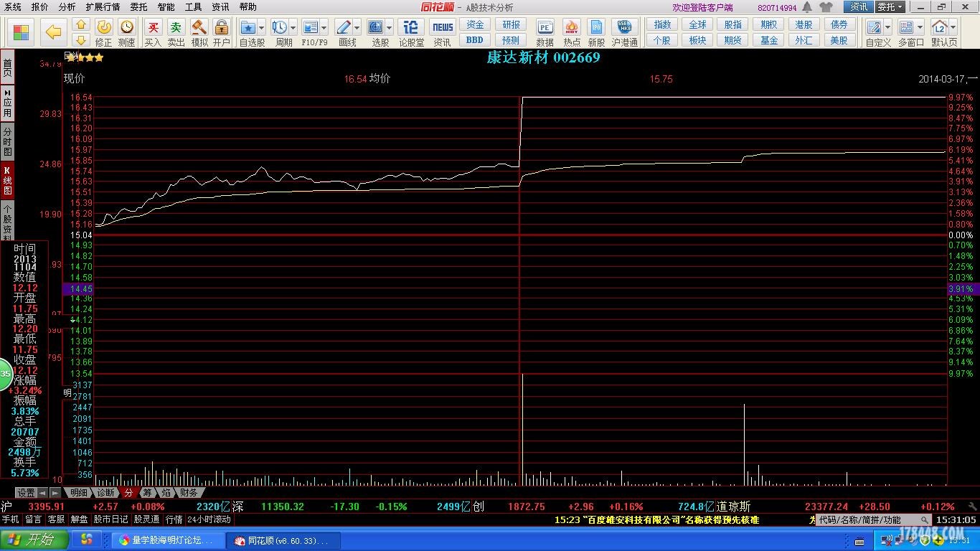Open the F10/F9 info icon

pos(311,27)
